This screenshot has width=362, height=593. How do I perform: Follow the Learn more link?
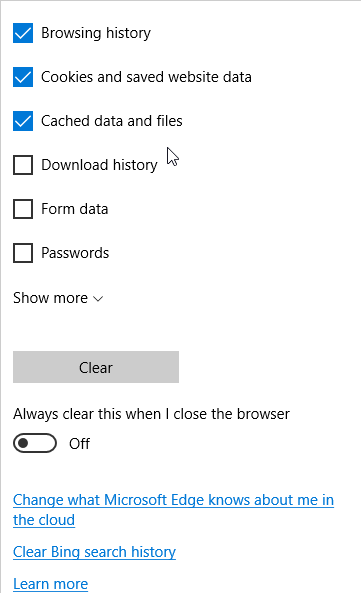[50, 584]
